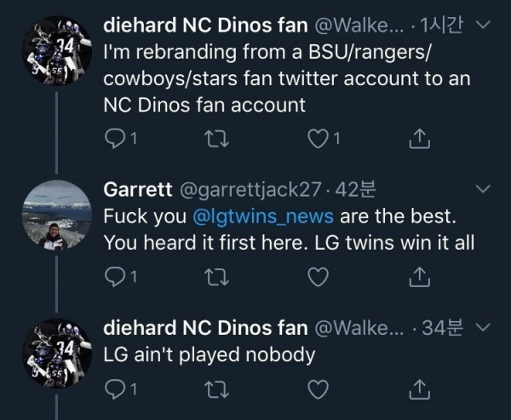Screen dimensions: 511x420
Task: Open options chevron on Garrett's tweet
Action: tap(483, 188)
